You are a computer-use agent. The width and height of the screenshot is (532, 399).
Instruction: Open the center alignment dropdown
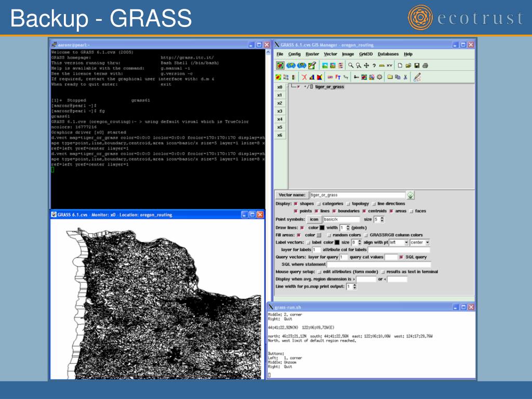tap(428, 243)
